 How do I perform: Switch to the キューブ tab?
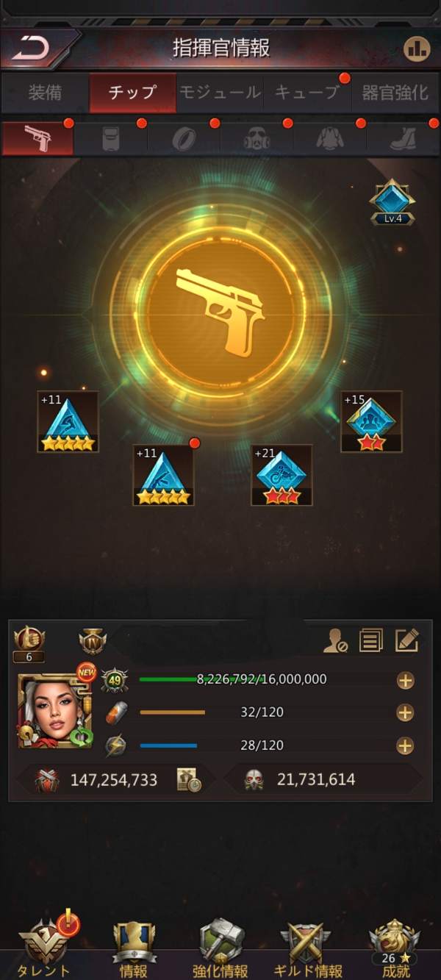[x=306, y=93]
